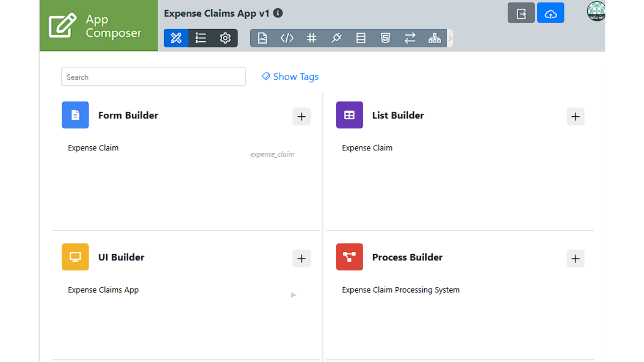Click inside the Search field
Image resolution: width=644 pixels, height=362 pixels.
tap(153, 77)
